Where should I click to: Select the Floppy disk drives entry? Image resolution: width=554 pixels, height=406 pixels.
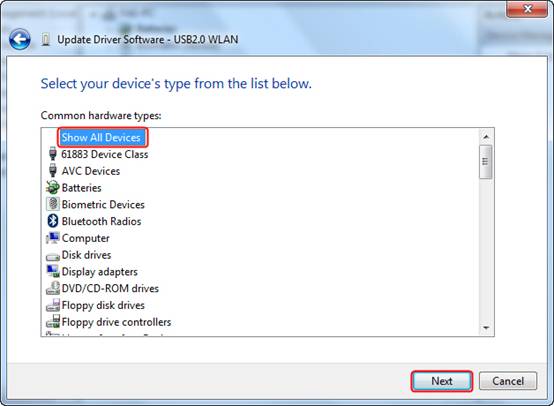103,305
